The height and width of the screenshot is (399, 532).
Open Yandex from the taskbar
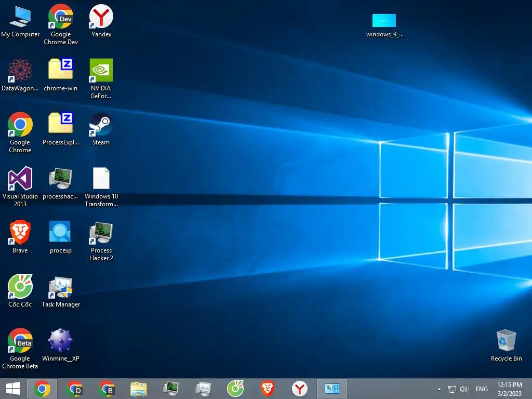(x=300, y=389)
